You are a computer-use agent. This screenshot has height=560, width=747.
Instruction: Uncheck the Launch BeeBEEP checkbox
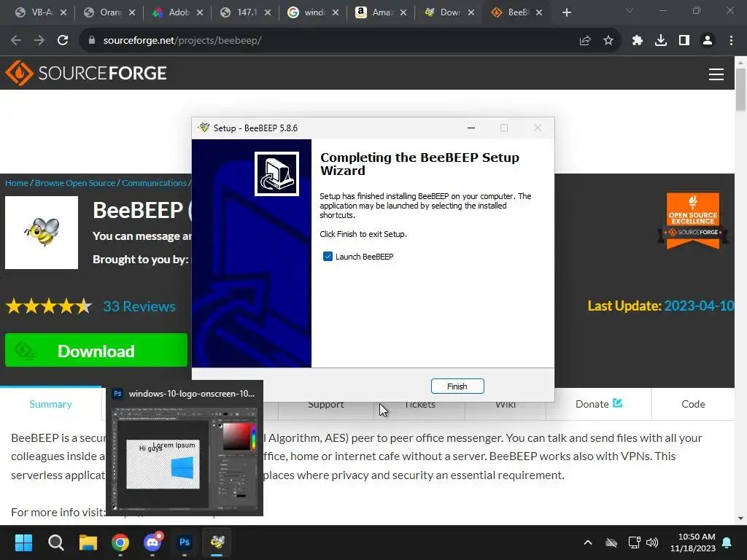[x=328, y=257]
